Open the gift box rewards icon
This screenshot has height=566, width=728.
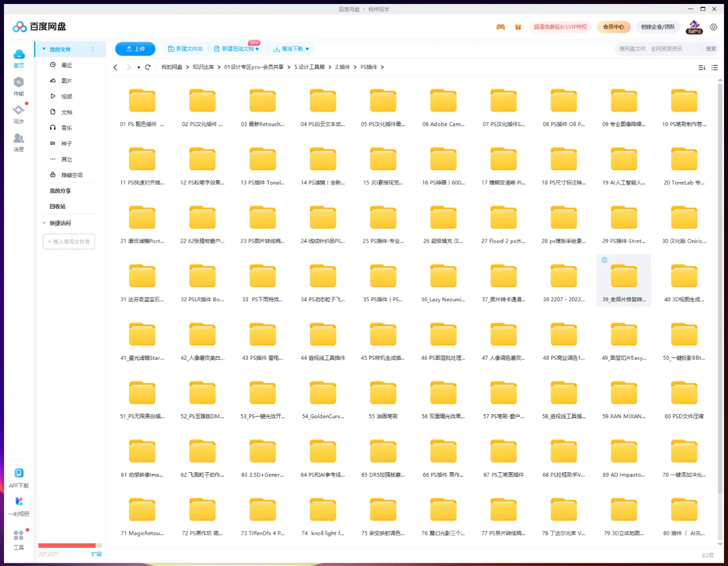tap(518, 27)
